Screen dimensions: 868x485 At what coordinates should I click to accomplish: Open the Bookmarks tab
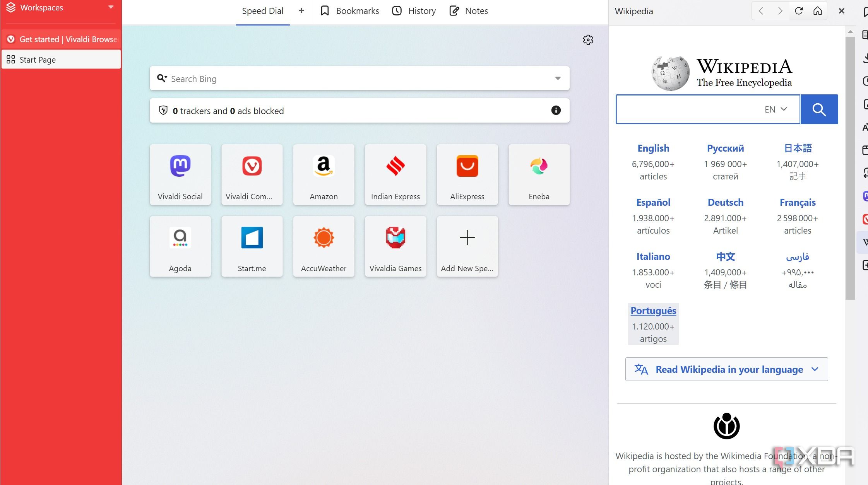coord(350,11)
